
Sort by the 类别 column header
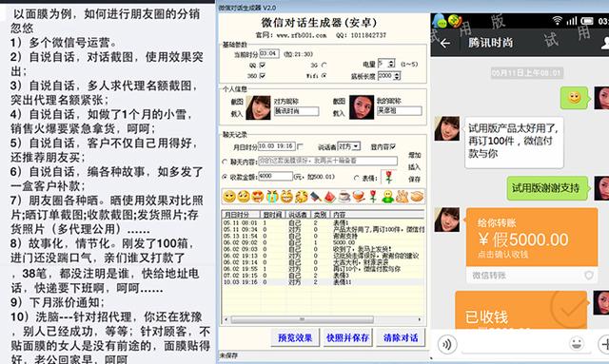320,214
